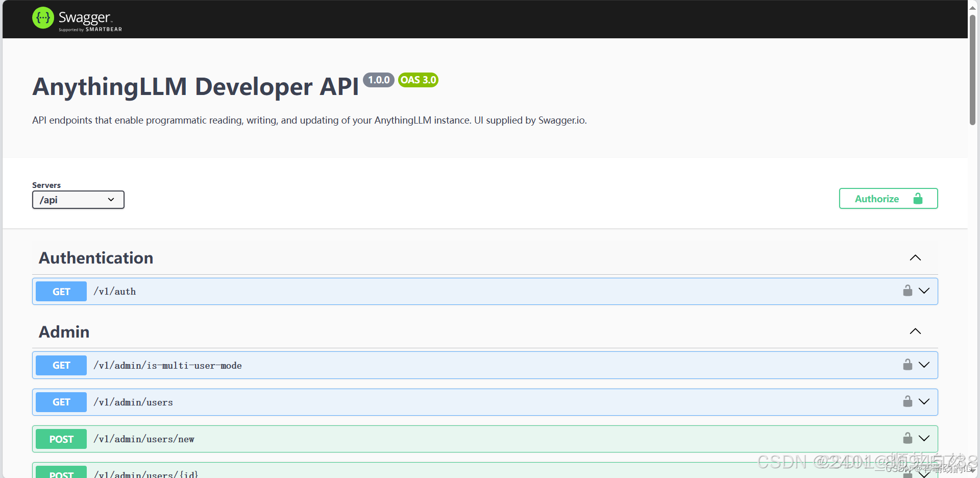Viewport: 980px width, 478px height.
Task: Click the lock icon on GET /v1/admin/users row
Action: [908, 401]
